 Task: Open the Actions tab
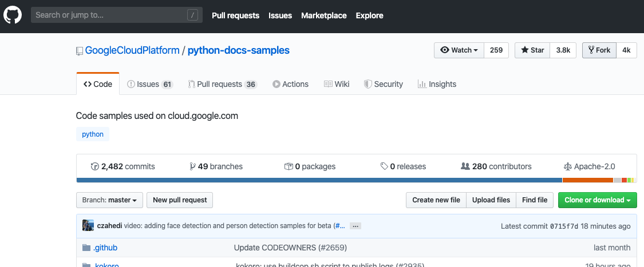[x=290, y=84]
